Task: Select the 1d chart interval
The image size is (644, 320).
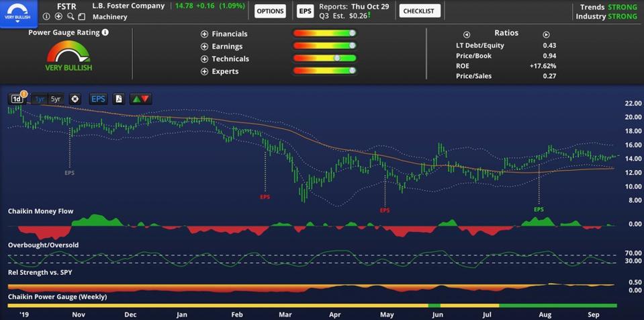Action: click(17, 99)
